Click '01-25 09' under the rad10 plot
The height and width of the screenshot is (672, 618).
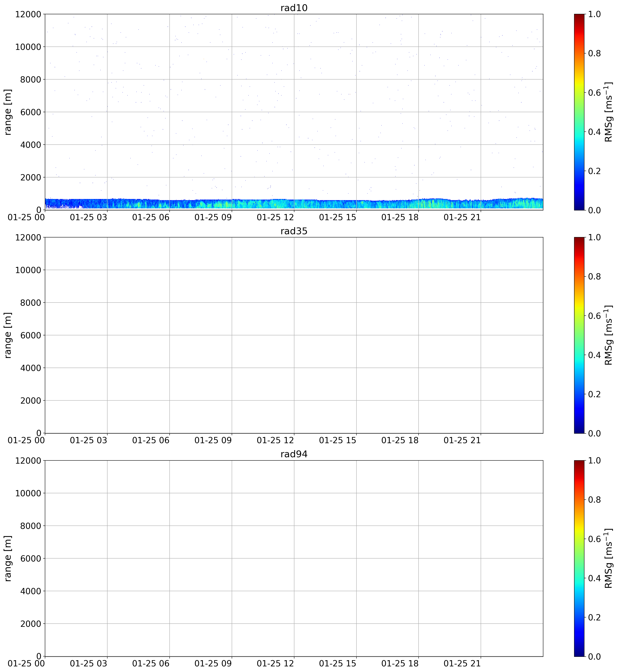213,217
